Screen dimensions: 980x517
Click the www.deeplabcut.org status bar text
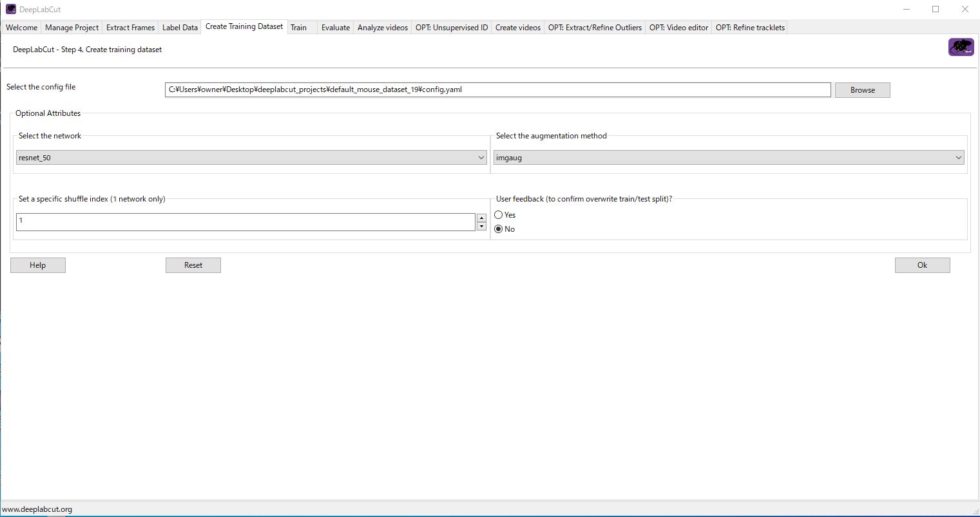tap(37, 509)
